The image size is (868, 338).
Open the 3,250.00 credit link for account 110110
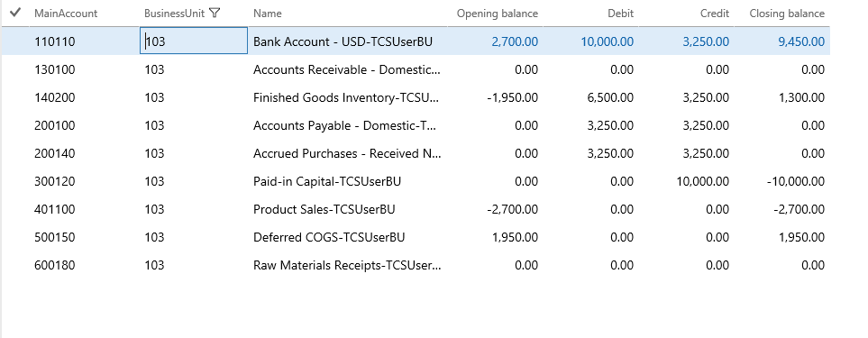click(x=706, y=41)
